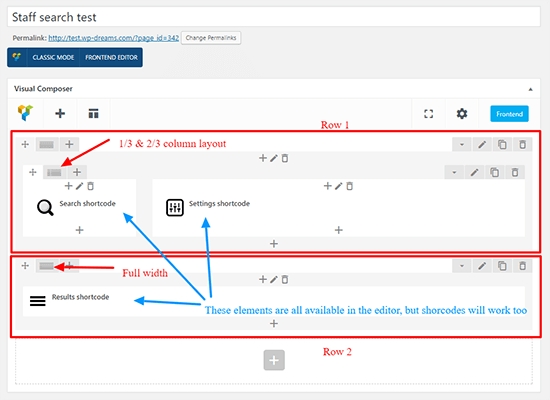Viewport: 550px width, 400px height.
Task: Collapse Row 1 with dropdown arrow
Action: [x=462, y=144]
